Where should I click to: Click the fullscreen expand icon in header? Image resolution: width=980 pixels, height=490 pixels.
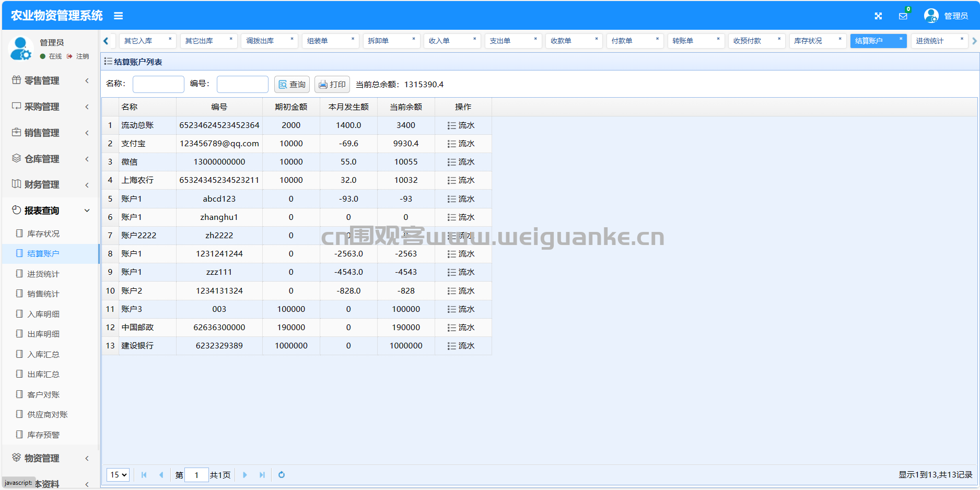878,16
